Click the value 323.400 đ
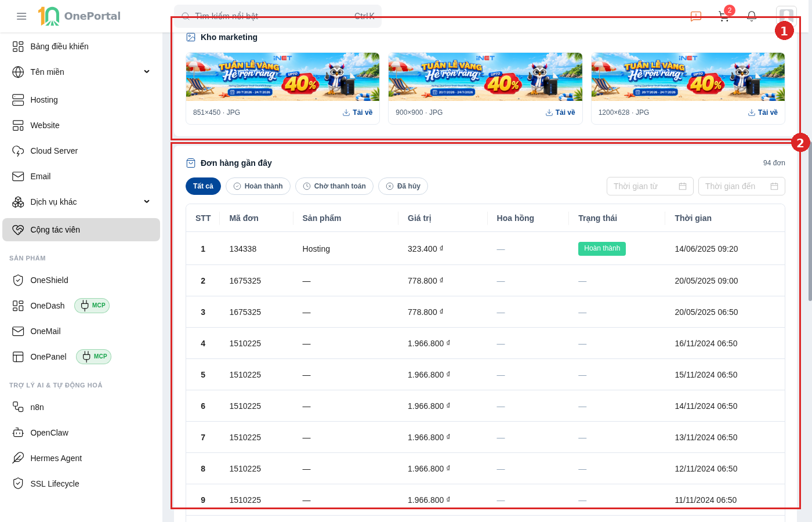812x522 pixels. click(425, 249)
